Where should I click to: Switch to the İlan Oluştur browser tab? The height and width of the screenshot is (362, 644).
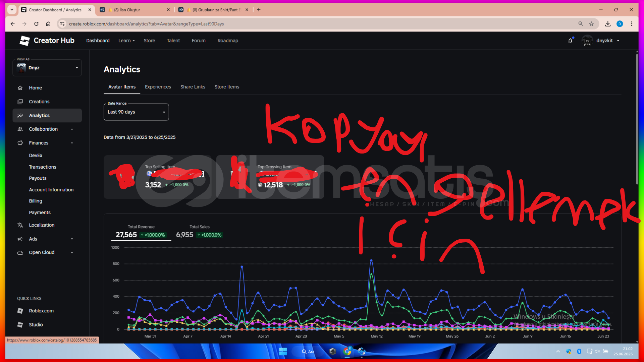tap(135, 10)
